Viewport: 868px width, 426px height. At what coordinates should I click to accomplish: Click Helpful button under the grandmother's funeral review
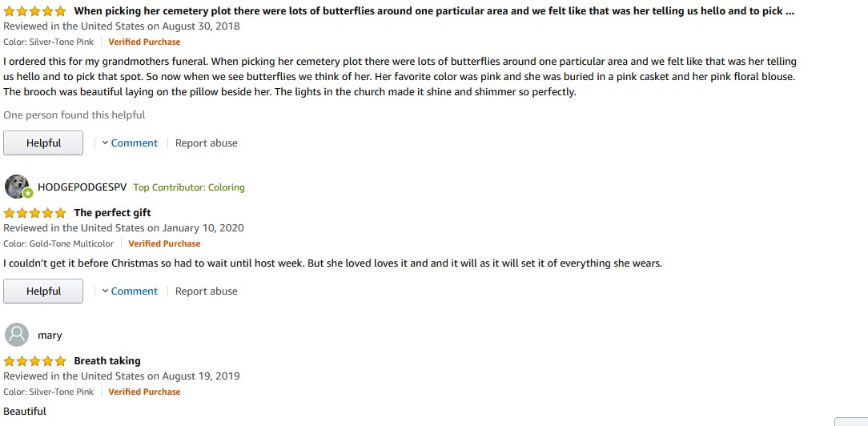click(x=43, y=143)
